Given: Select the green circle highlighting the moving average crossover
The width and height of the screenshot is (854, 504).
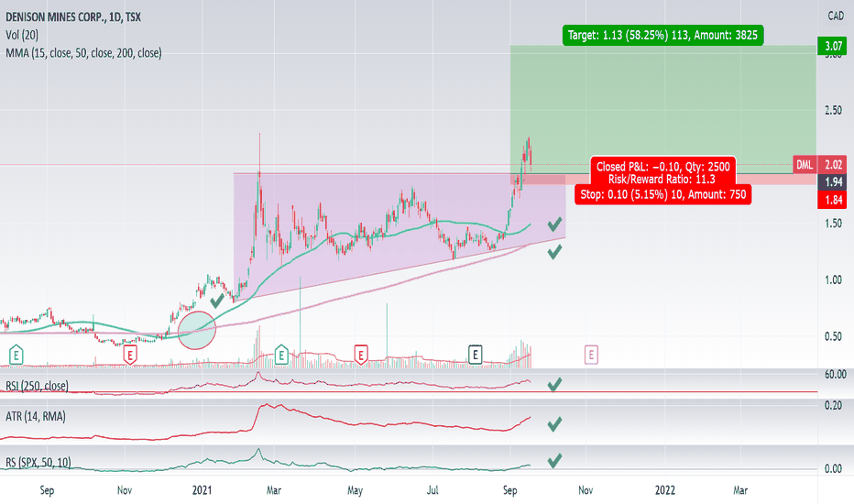Looking at the screenshot, I should [197, 330].
